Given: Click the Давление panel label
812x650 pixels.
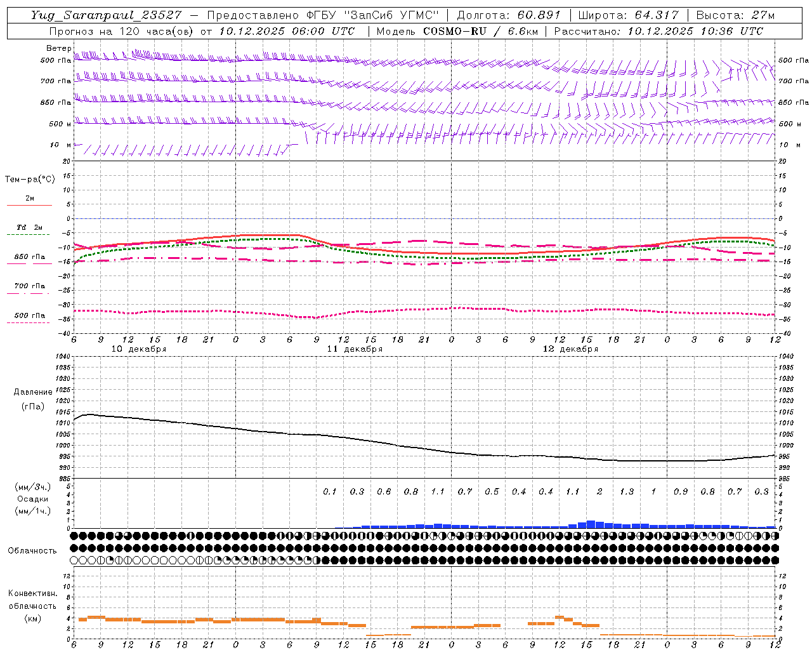Looking at the screenshot, I should (x=33, y=392).
